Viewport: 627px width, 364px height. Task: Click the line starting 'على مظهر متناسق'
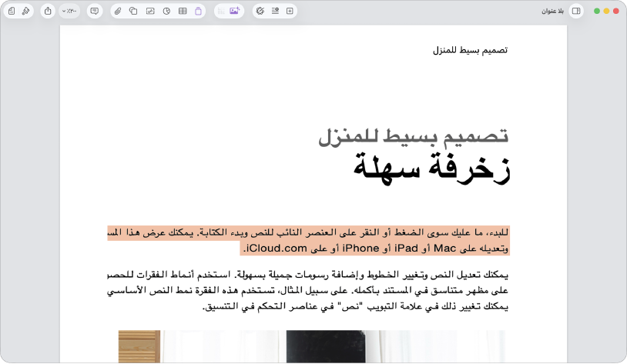click(x=308, y=290)
